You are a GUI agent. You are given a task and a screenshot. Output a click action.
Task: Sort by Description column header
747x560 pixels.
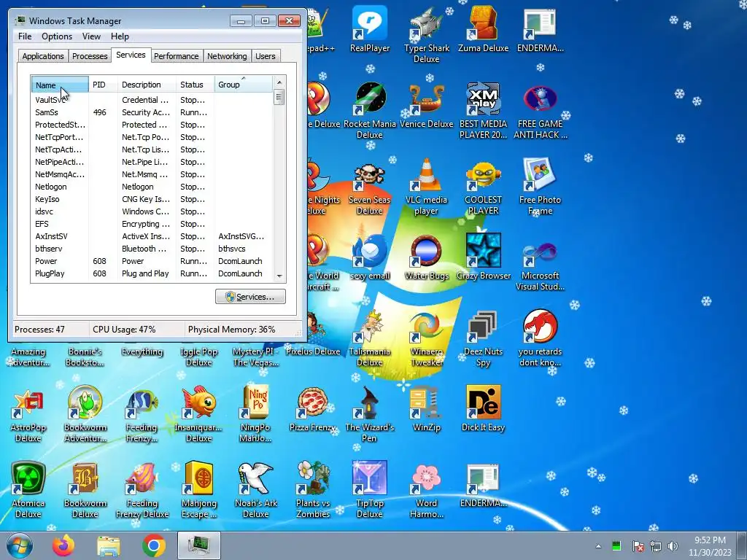pyautogui.click(x=147, y=85)
